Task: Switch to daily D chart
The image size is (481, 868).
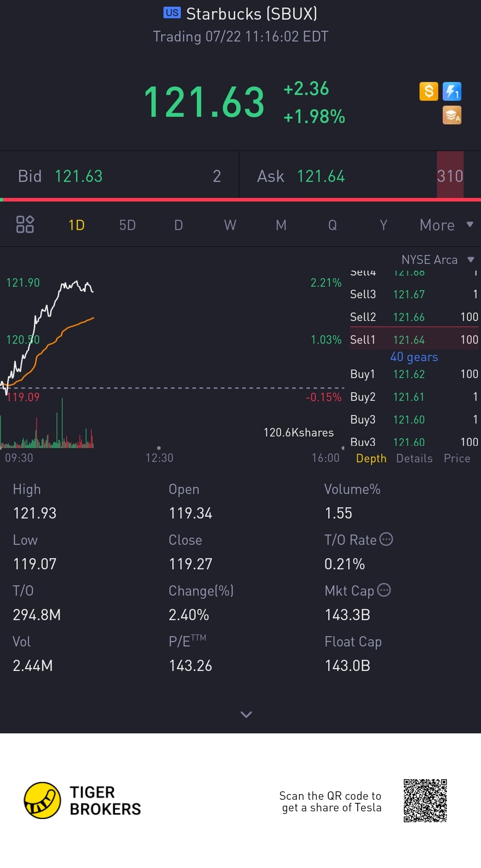Action: [179, 225]
